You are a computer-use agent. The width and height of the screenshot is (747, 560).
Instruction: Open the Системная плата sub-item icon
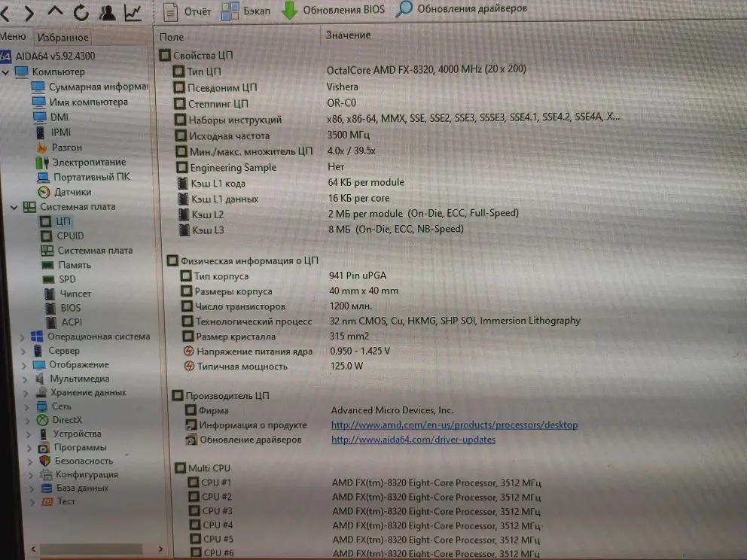[x=47, y=251]
